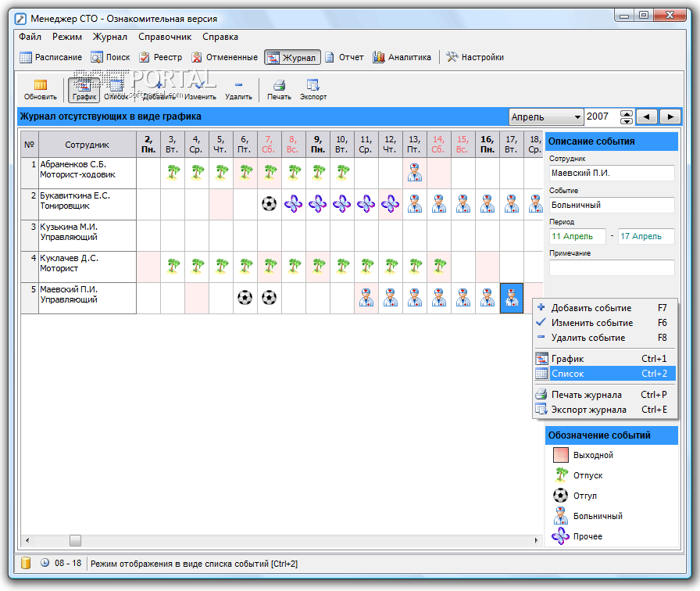Switch to the Отмененные view
The width and height of the screenshot is (700, 591).
[x=225, y=57]
